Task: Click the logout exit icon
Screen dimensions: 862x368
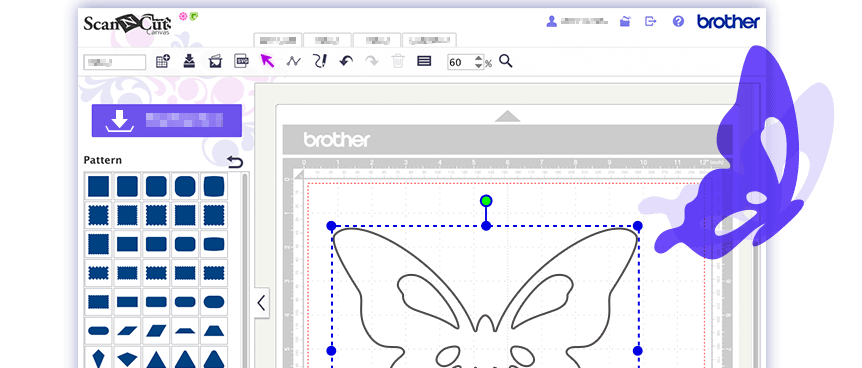Action: [651, 21]
